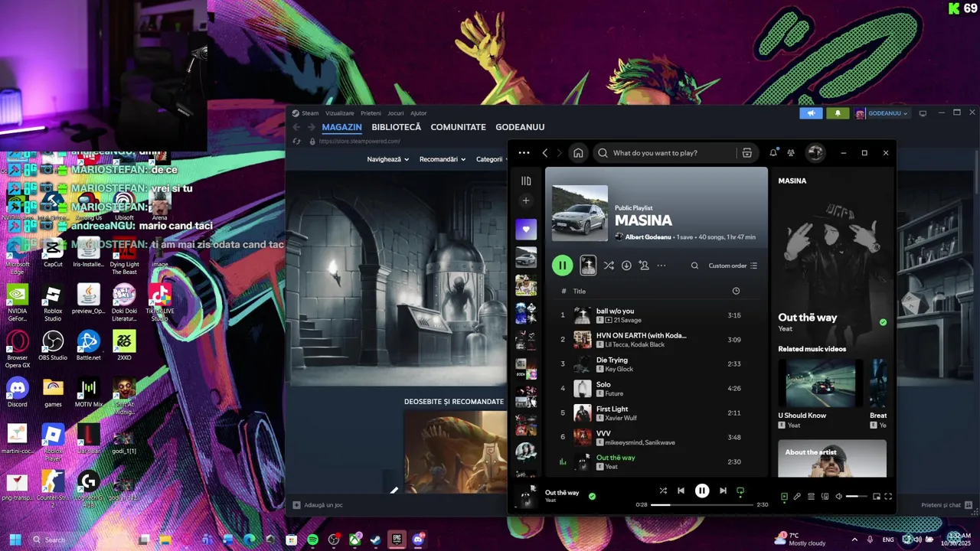Viewport: 980px width, 551px height.
Task: Open Steam announcements megaphone button
Action: [811, 113]
